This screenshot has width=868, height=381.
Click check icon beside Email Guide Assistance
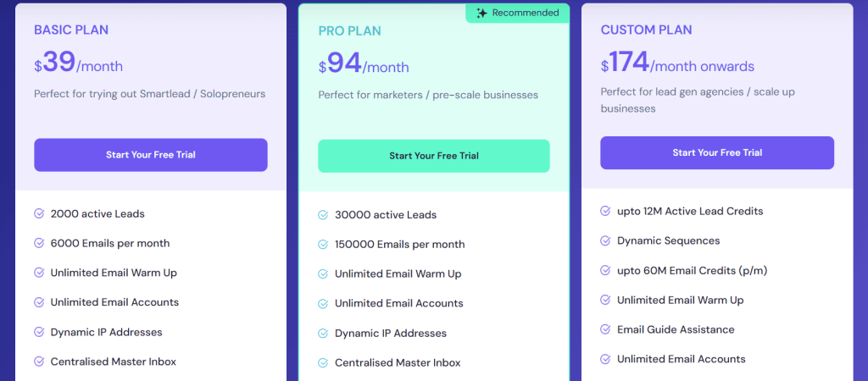(x=605, y=329)
